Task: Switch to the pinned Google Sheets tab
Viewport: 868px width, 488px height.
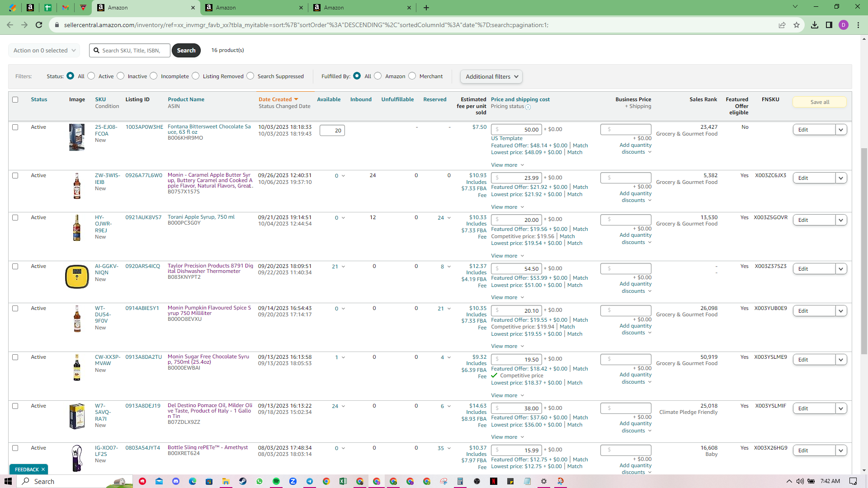Action: (x=47, y=8)
